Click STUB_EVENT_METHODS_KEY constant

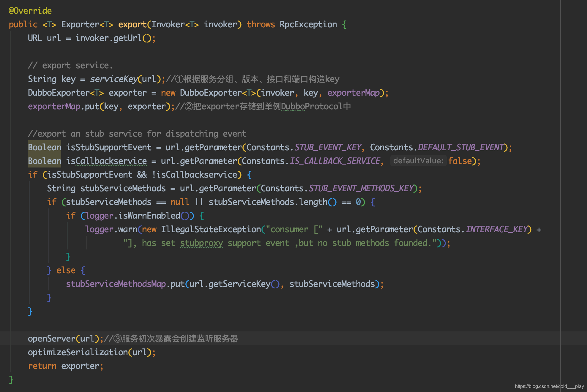(362, 188)
